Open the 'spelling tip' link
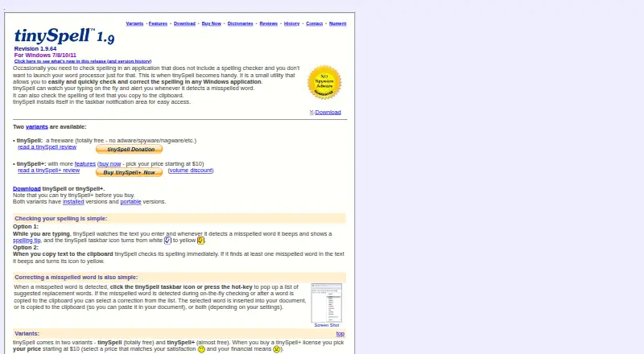This screenshot has width=644, height=354. [x=27, y=241]
